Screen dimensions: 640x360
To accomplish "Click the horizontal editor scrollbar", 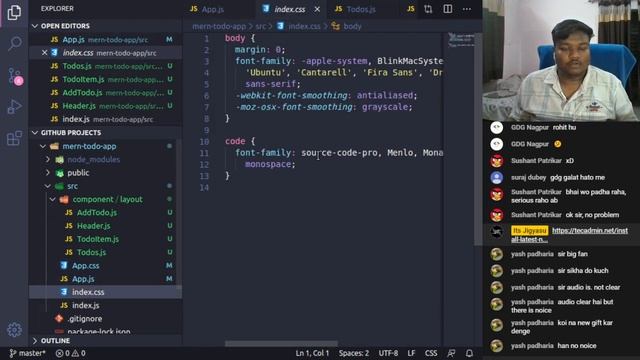I will pyautogui.click(x=281, y=343).
